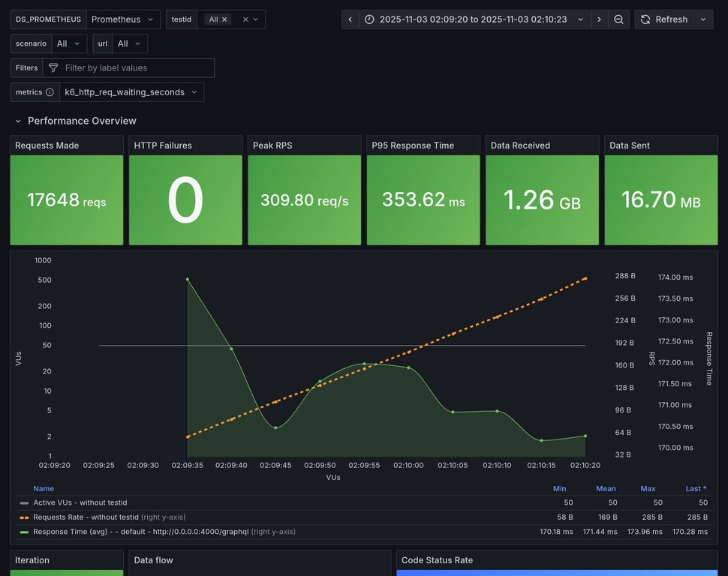
Task: Click the funnel icon in Filters
Action: 53,68
